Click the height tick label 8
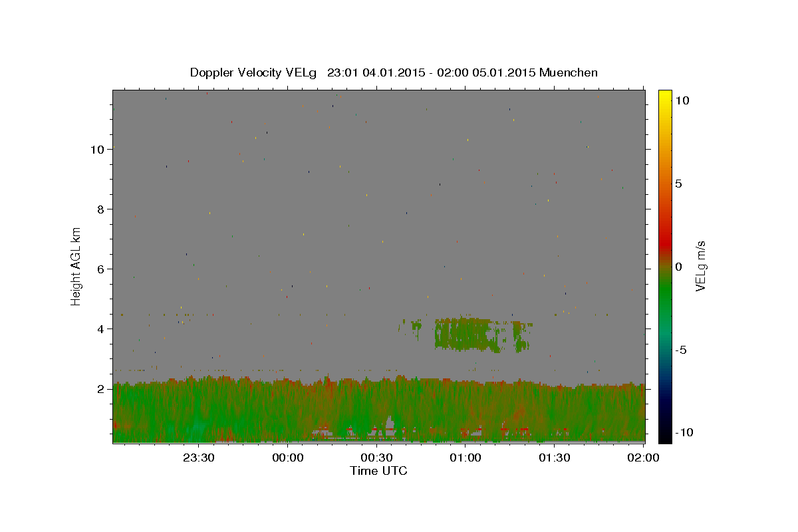This screenshot has height=532, width=798. tap(101, 209)
